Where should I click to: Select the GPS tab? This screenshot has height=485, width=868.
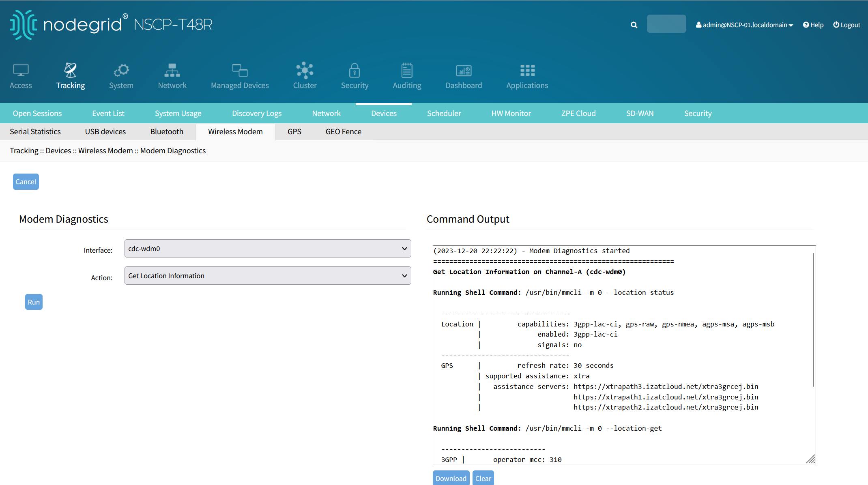(x=294, y=132)
